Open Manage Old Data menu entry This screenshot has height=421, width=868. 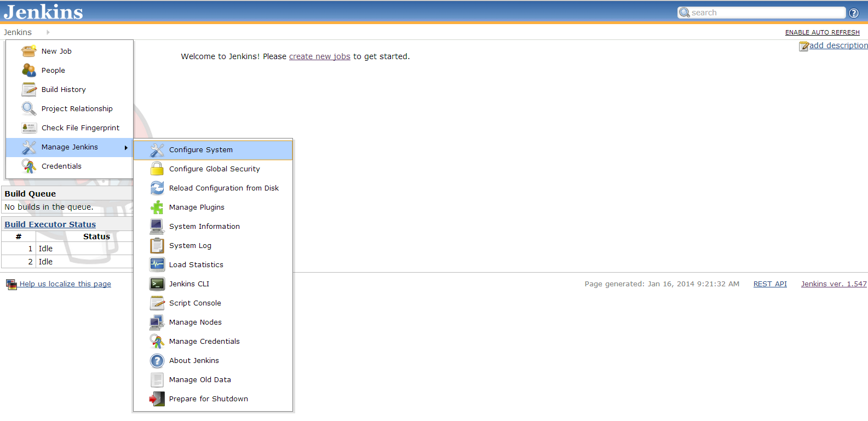point(213,380)
